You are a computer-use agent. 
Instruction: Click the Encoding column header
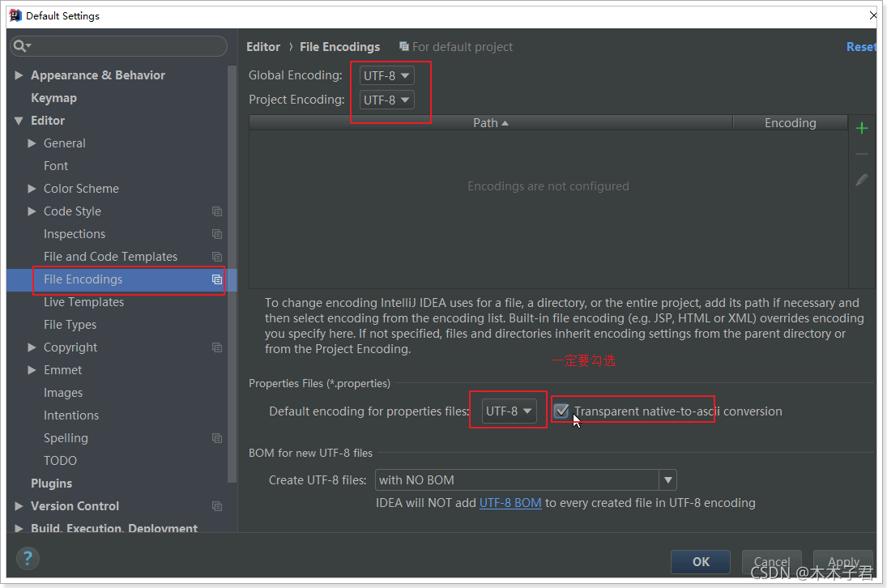pyautogui.click(x=791, y=122)
